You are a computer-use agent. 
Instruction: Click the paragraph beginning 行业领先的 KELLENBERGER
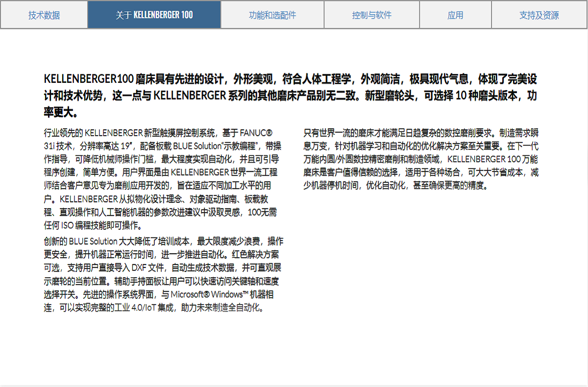[x=162, y=179]
